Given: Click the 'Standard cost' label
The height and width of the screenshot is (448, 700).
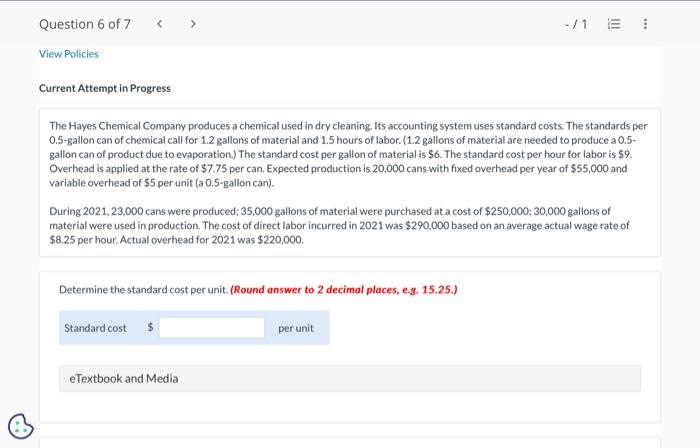Looking at the screenshot, I should (x=95, y=328).
